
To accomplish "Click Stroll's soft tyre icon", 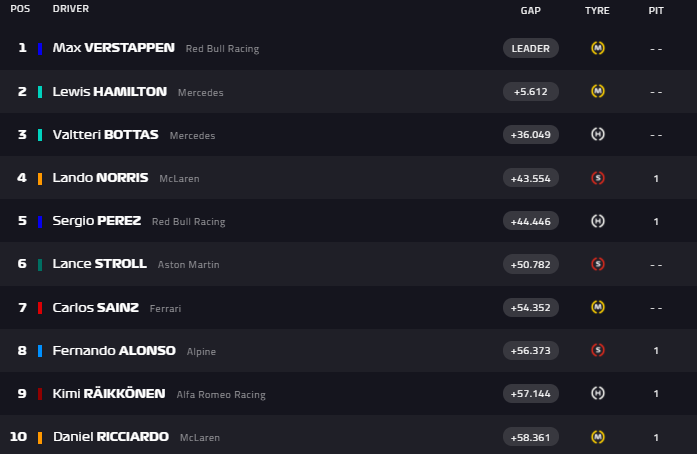I will (597, 264).
